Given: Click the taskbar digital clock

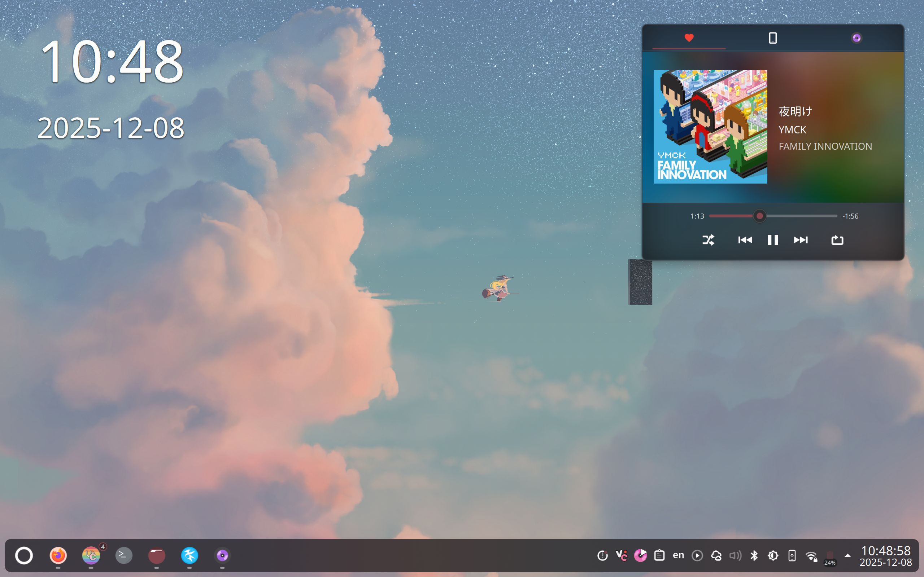Looking at the screenshot, I should point(885,556).
